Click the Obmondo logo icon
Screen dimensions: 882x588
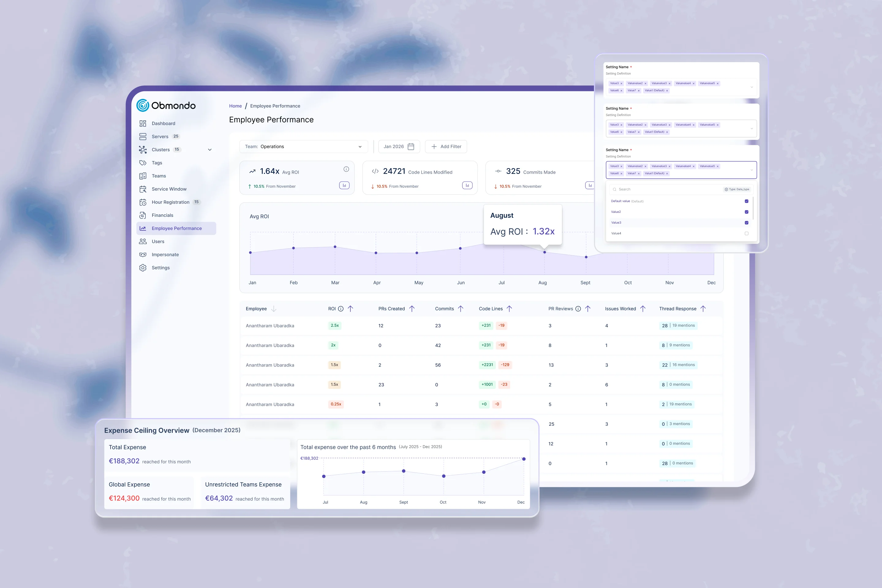pos(142,105)
